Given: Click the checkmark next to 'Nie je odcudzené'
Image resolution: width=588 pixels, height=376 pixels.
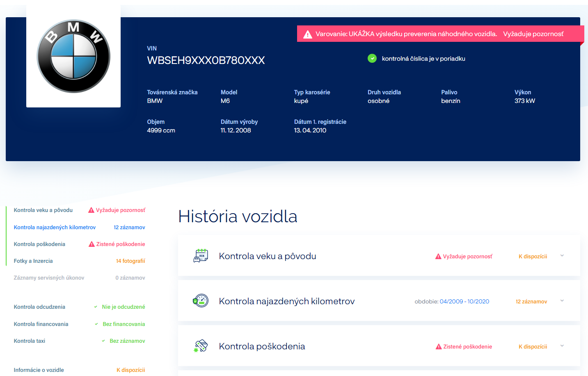Looking at the screenshot, I should click(96, 307).
